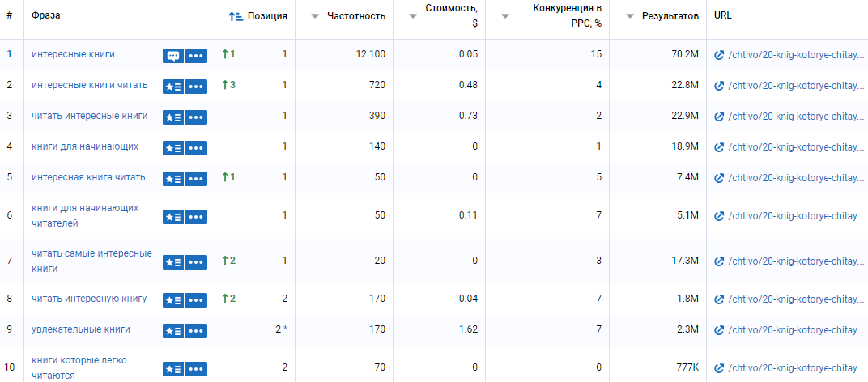Open the keyword 'читать самые интересные книги'
Screen dimensions: 868x382
coord(91,261)
